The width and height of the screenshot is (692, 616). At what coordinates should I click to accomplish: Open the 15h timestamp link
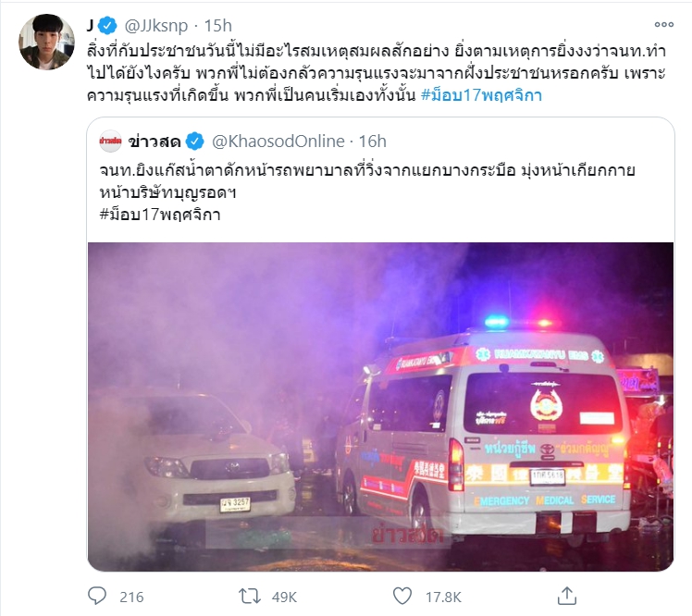click(x=218, y=26)
